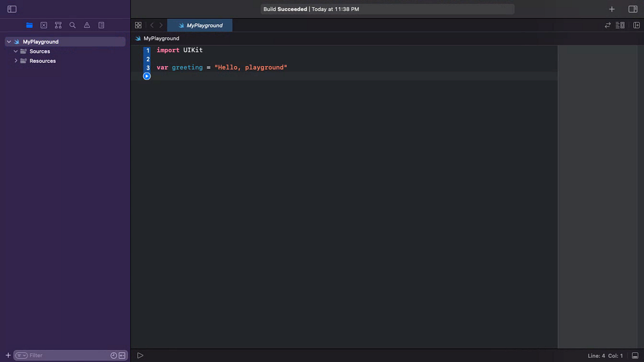Show the Issue navigator warning triangle
644x362 pixels.
pos(86,25)
